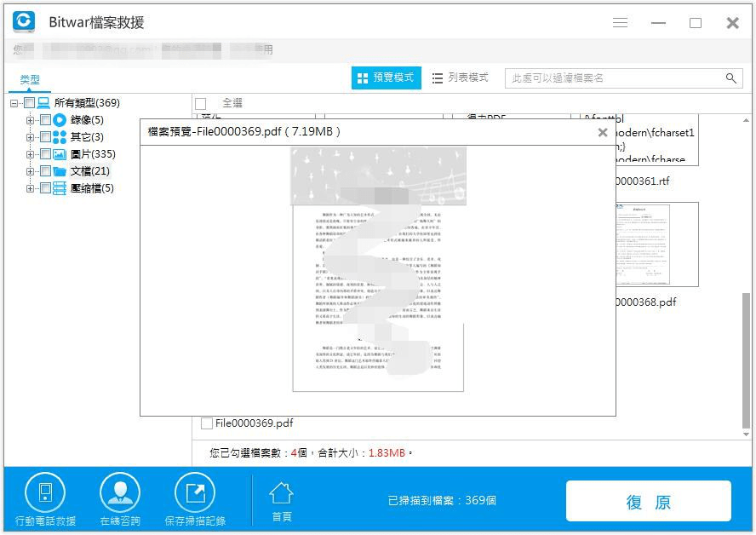
Task: Click the mobile phone rescue icon
Action: point(45,492)
